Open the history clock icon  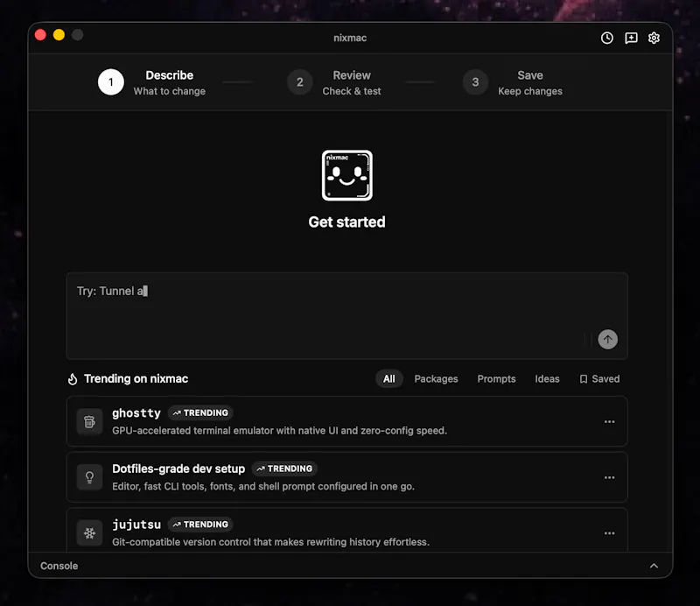click(606, 38)
